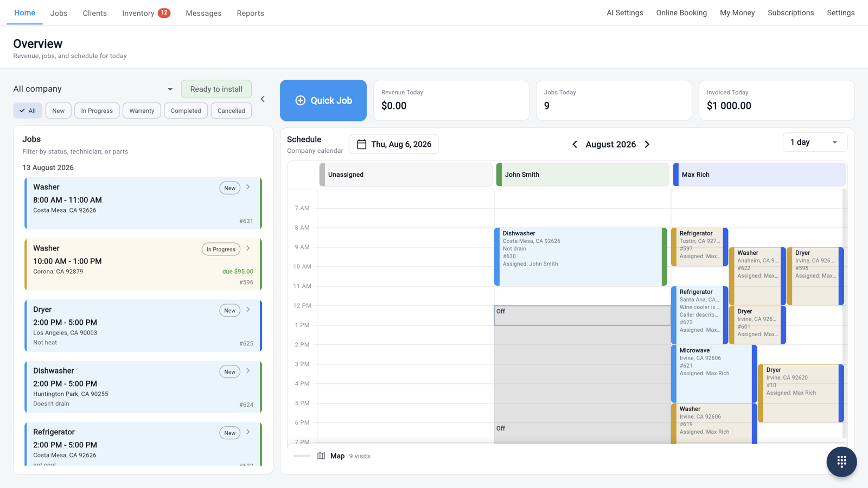The image size is (868, 488).
Task: Open the Clients tab
Action: (x=94, y=13)
